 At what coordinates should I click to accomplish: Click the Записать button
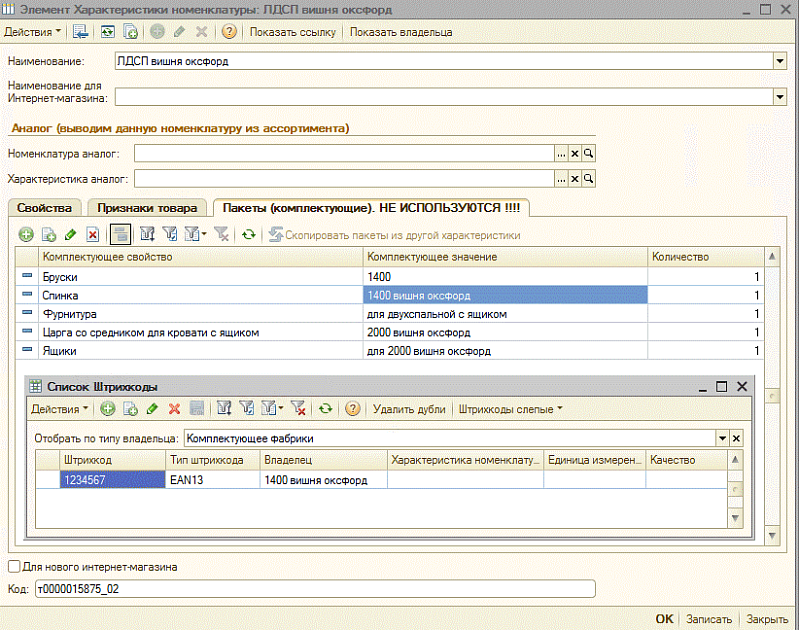709,619
